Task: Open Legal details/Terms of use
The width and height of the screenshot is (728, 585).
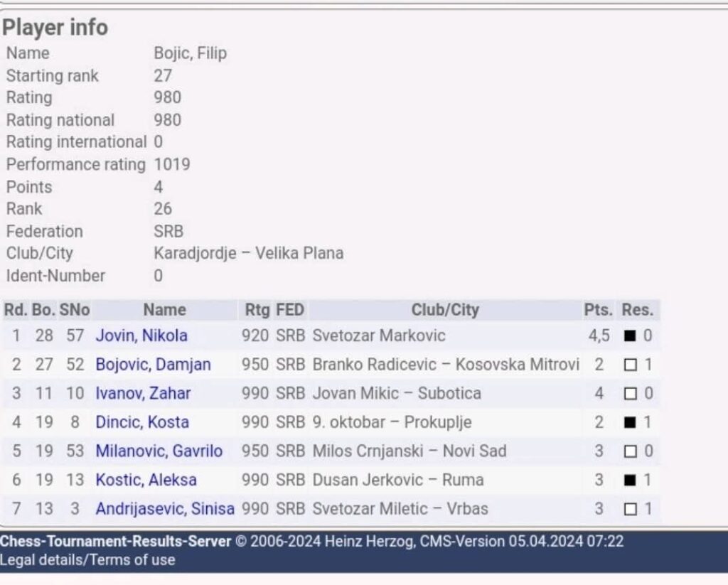Action: pos(87,559)
